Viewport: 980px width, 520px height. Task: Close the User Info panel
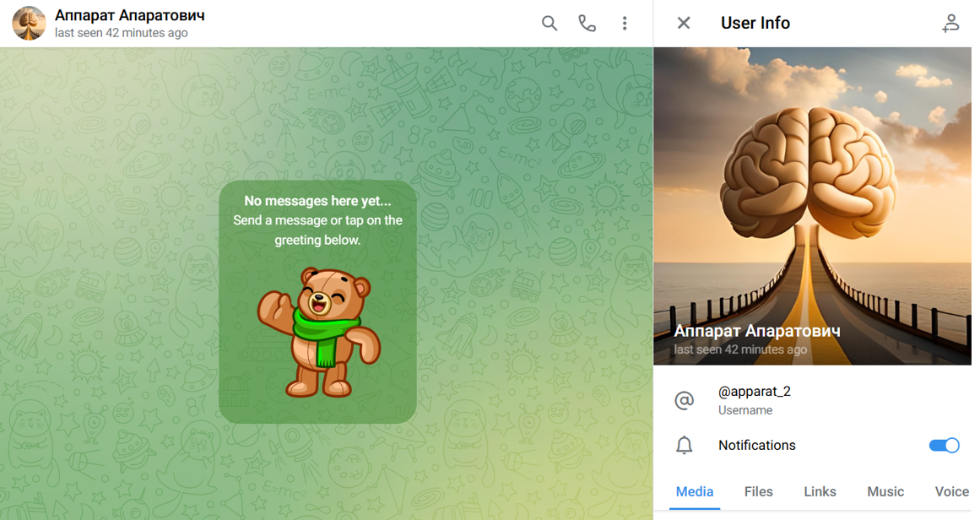coord(684,24)
